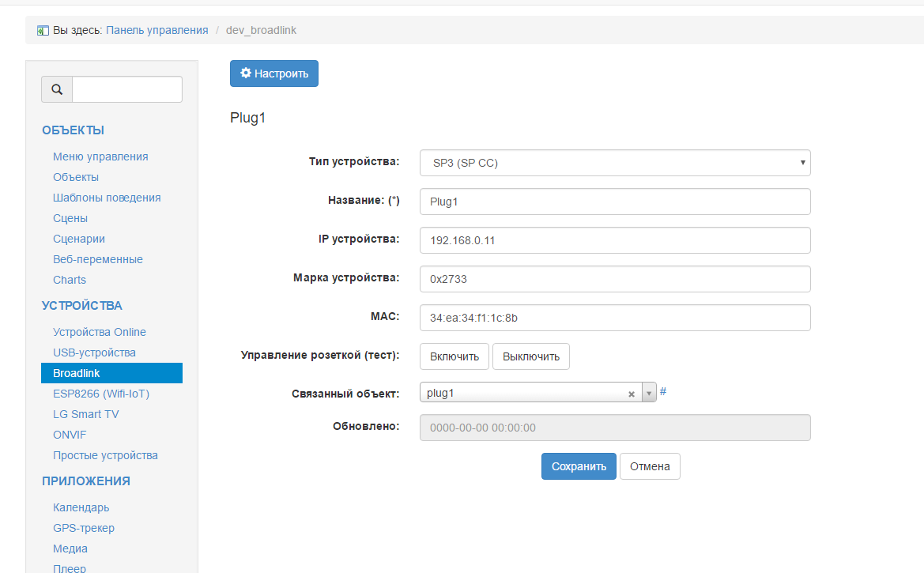Click Выключить to turn plug off
924x573 pixels.
tap(531, 356)
